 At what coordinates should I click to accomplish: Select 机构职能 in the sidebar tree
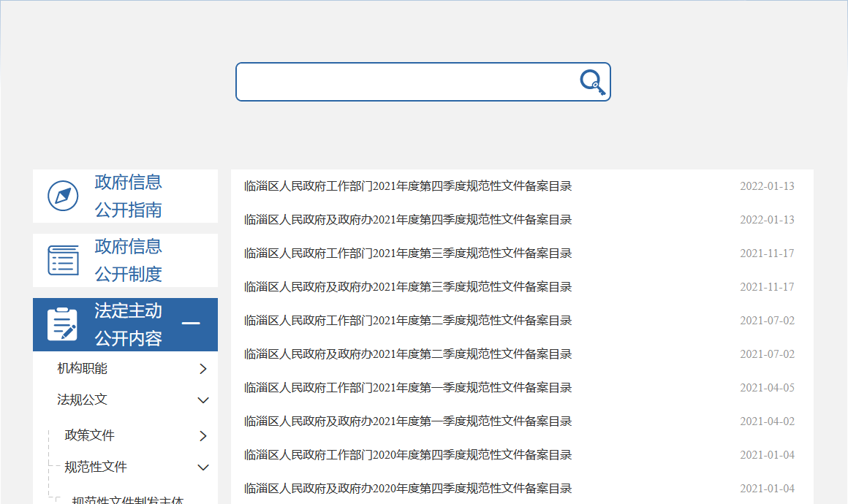82,368
